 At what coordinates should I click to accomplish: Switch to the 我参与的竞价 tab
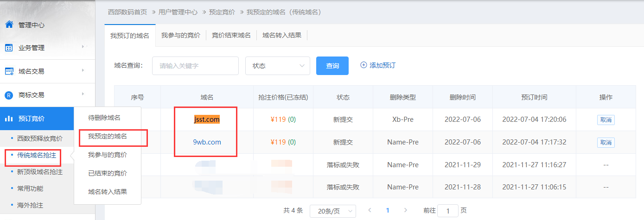tap(180, 35)
